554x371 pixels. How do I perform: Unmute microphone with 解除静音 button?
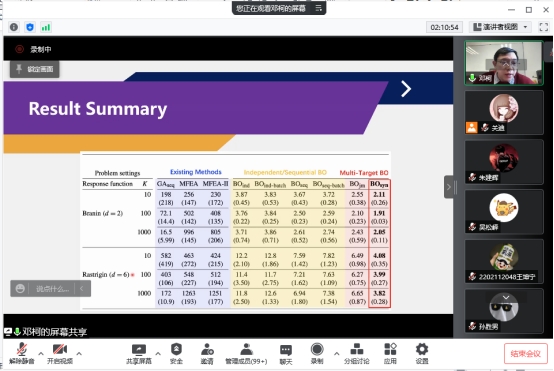[x=22, y=353]
